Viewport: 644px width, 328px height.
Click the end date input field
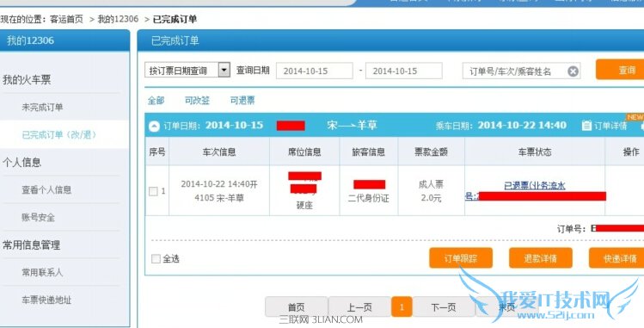point(404,71)
